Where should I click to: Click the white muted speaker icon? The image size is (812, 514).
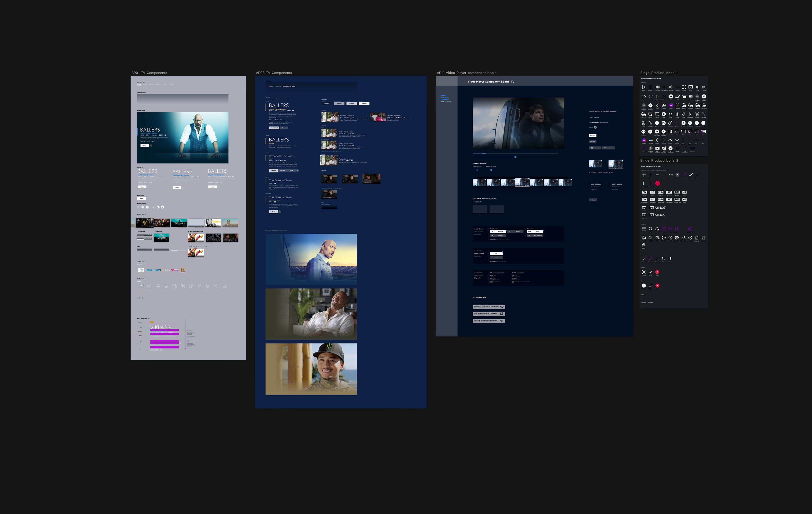671,87
